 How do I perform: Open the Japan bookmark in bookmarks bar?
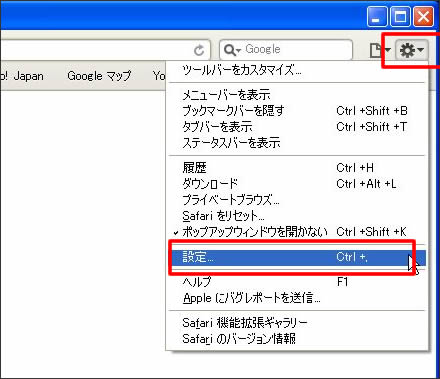22,76
